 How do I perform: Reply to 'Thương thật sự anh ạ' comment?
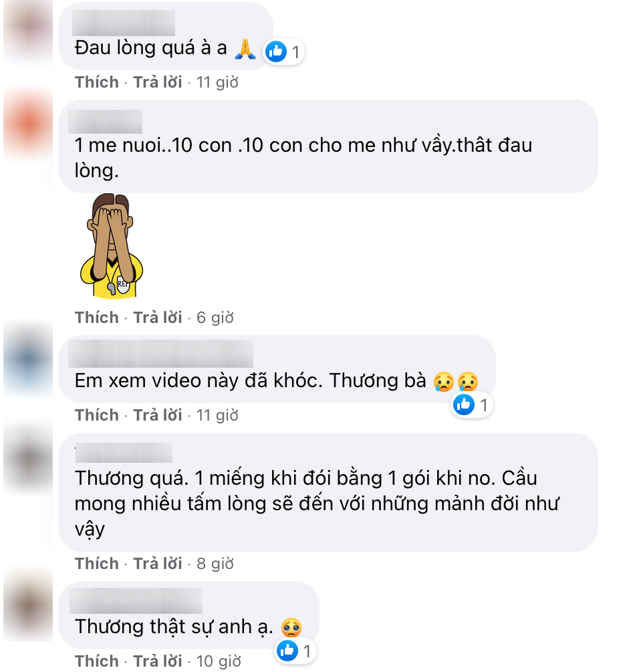click(x=157, y=661)
